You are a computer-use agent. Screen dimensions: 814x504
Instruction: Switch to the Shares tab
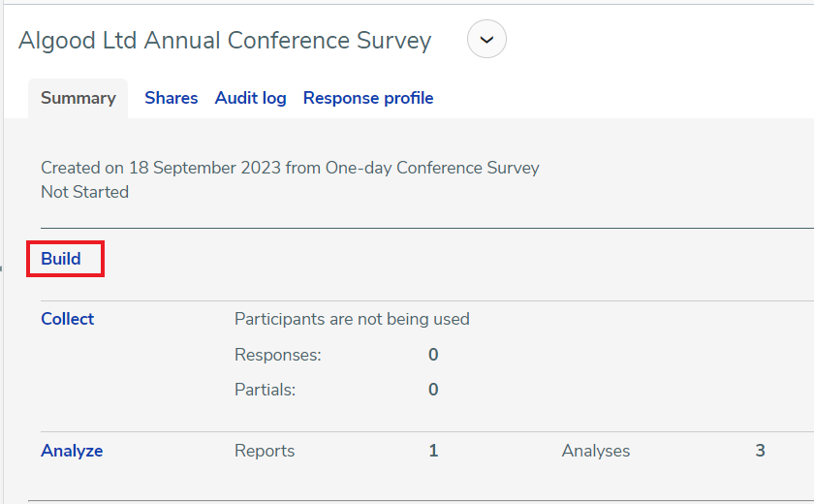[172, 98]
